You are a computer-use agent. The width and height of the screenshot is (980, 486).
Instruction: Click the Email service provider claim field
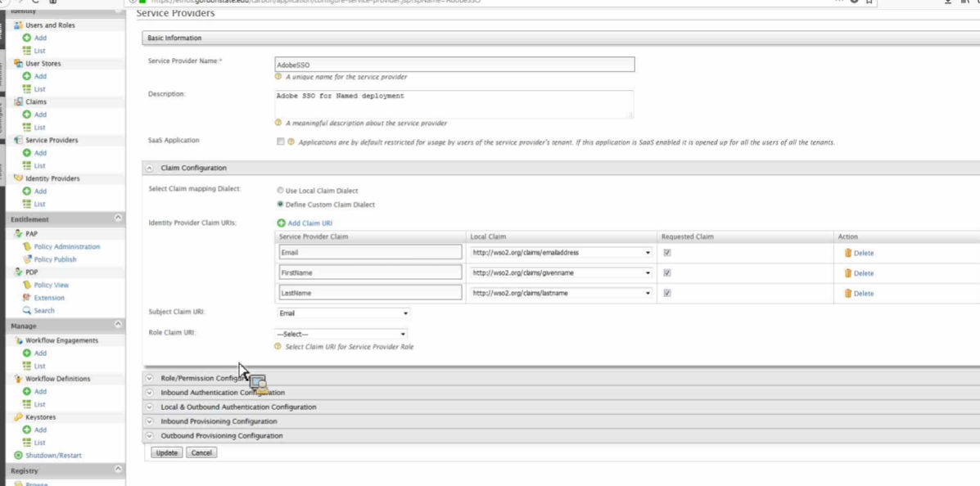(371, 253)
